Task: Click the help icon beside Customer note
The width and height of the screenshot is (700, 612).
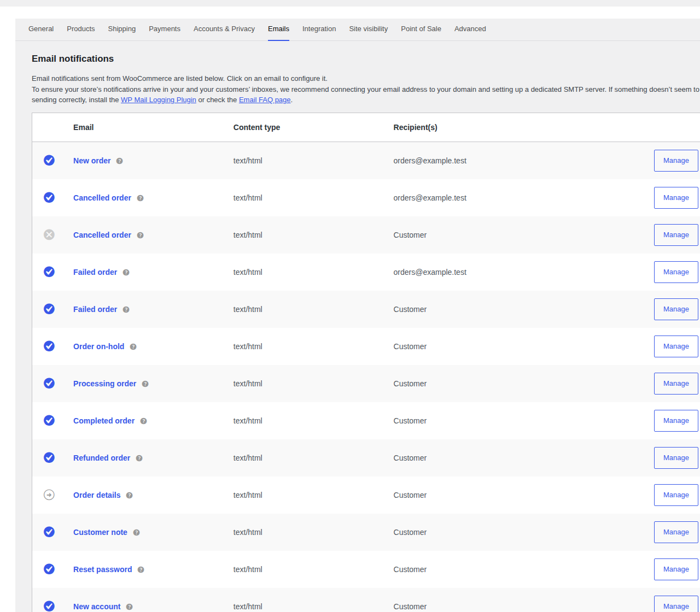Action: tap(137, 533)
